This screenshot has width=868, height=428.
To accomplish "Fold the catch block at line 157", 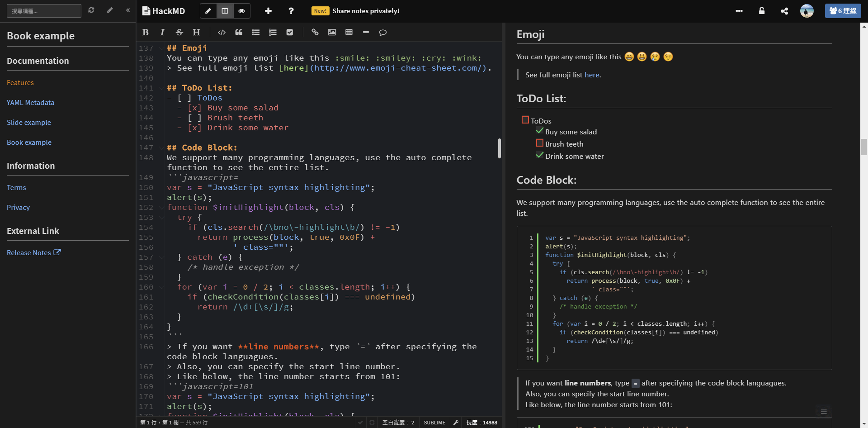I will [x=161, y=257].
